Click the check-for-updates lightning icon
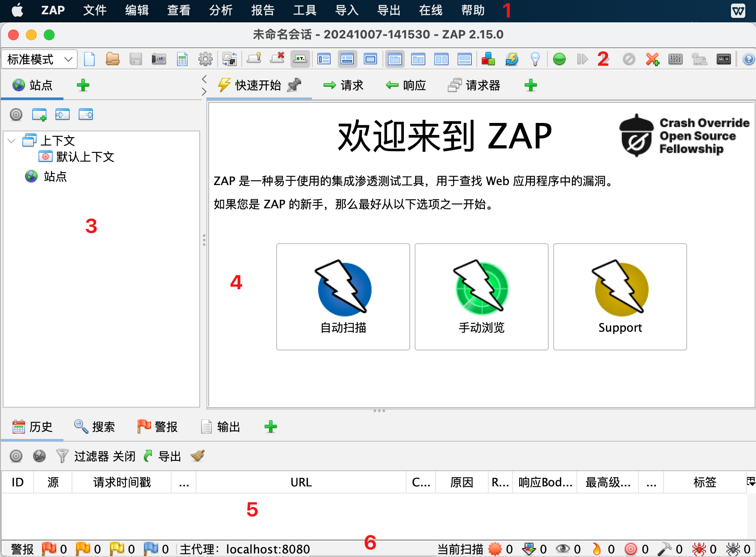756x557 pixels. tap(512, 59)
